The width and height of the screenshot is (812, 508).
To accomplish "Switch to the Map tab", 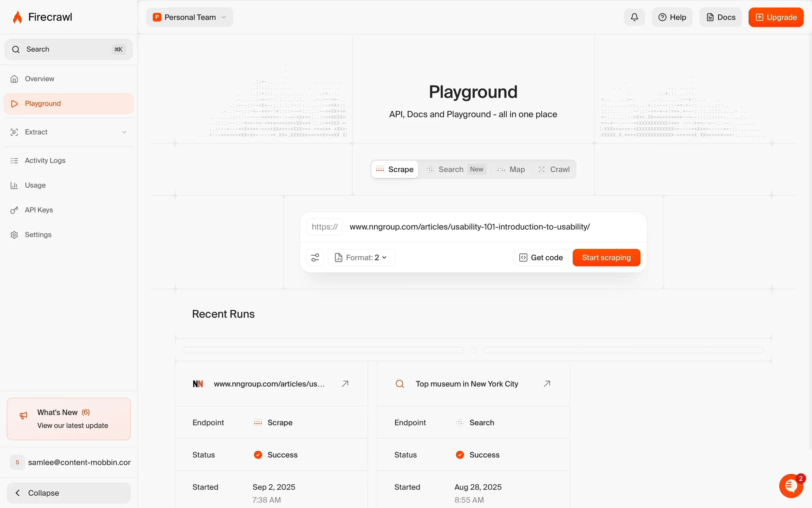I will pos(511,169).
